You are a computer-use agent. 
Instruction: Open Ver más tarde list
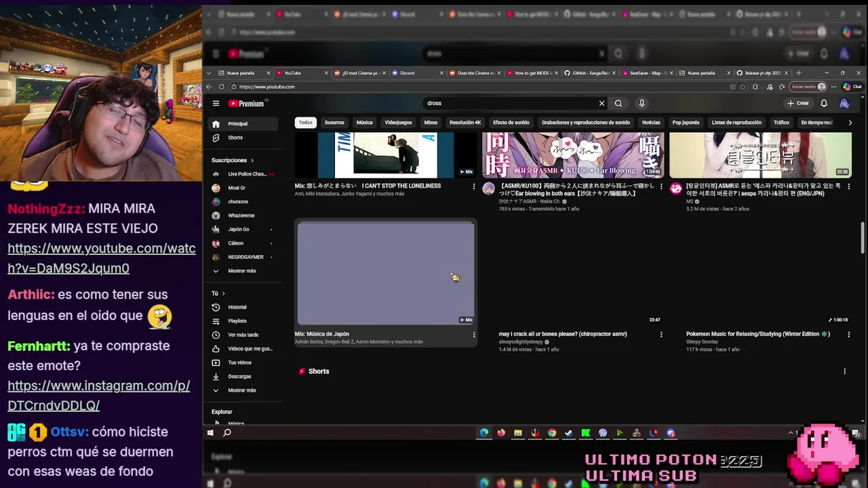click(243, 335)
